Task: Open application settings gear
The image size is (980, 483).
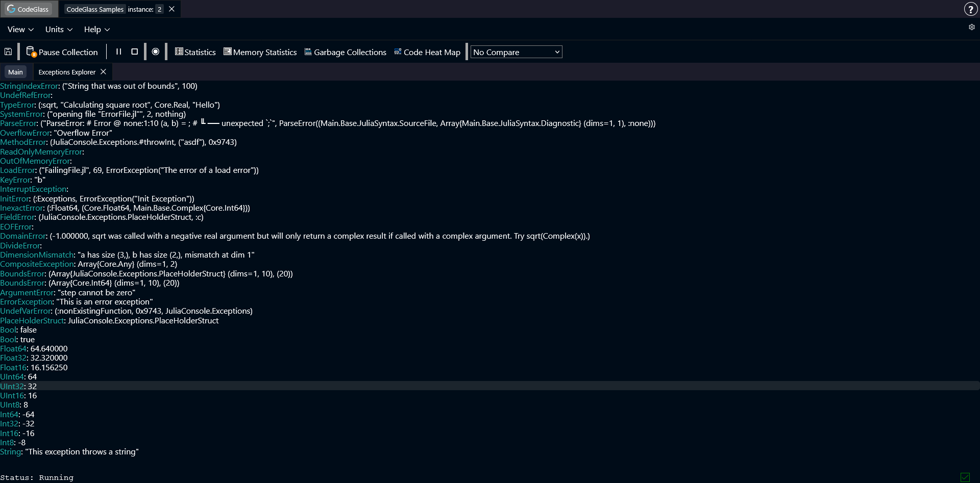Action: (971, 27)
